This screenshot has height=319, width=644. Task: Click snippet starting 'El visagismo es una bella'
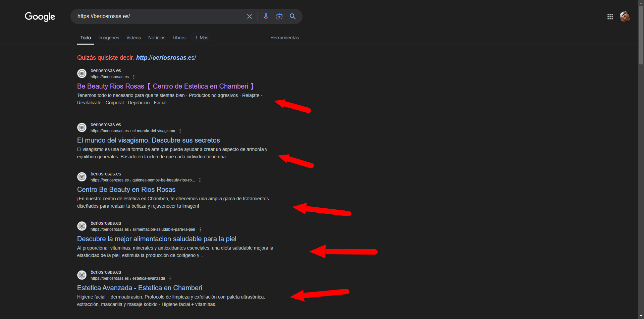[172, 153]
